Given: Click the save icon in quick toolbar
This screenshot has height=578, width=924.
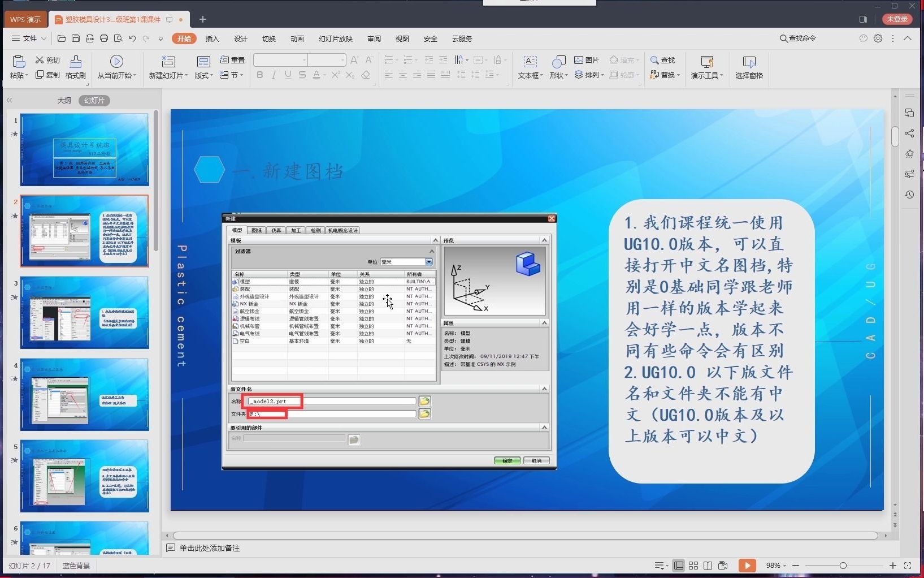Looking at the screenshot, I should (x=76, y=38).
